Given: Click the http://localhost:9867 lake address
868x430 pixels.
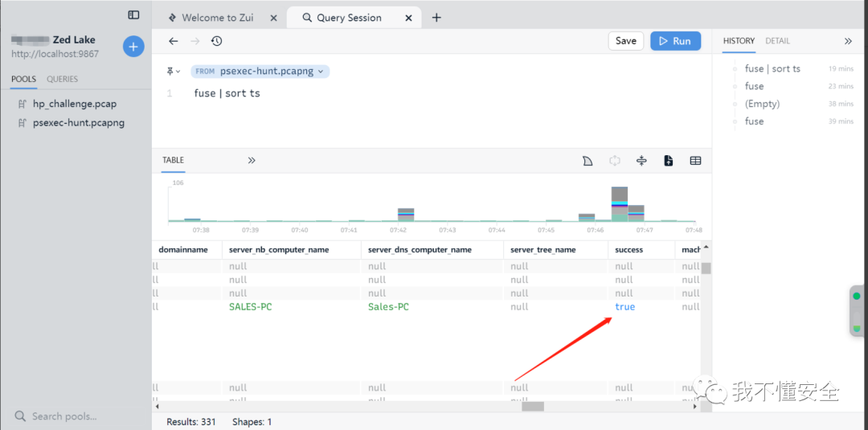Looking at the screenshot, I should 55,54.
